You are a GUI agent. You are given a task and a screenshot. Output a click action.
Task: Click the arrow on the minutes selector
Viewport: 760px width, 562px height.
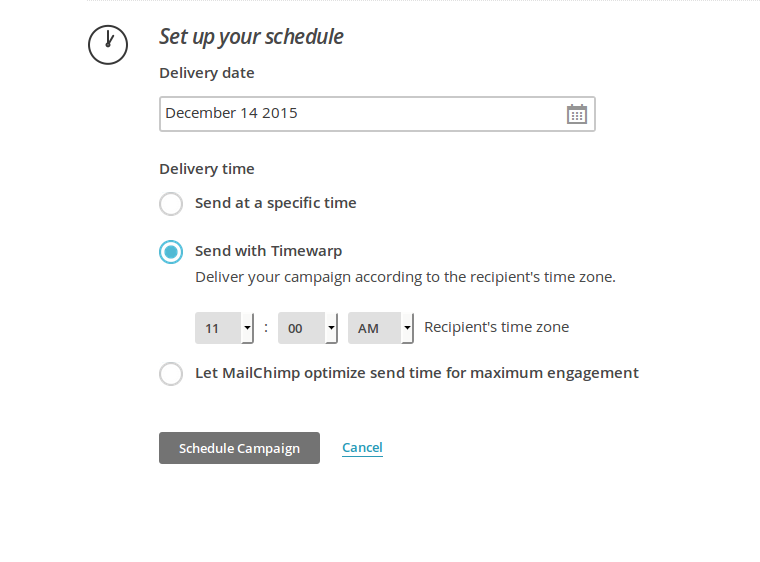pyautogui.click(x=331, y=328)
